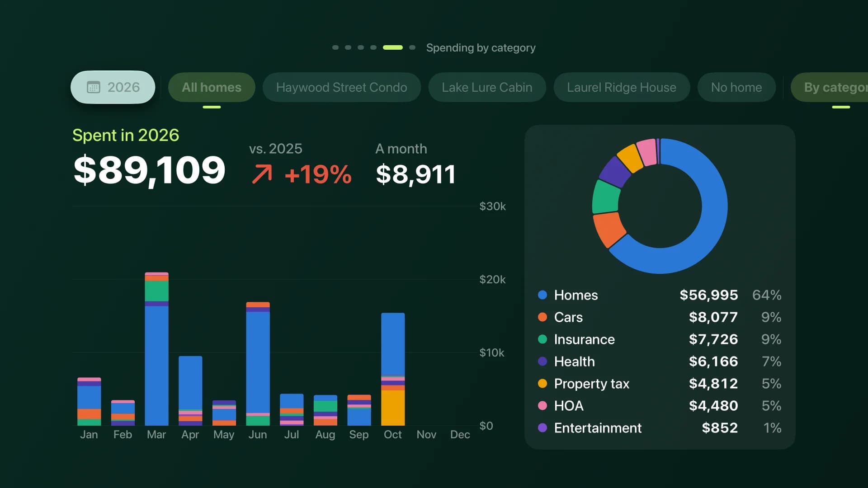Click the yellow Property tax legend dot
This screenshot has width=868, height=488.
point(542,384)
